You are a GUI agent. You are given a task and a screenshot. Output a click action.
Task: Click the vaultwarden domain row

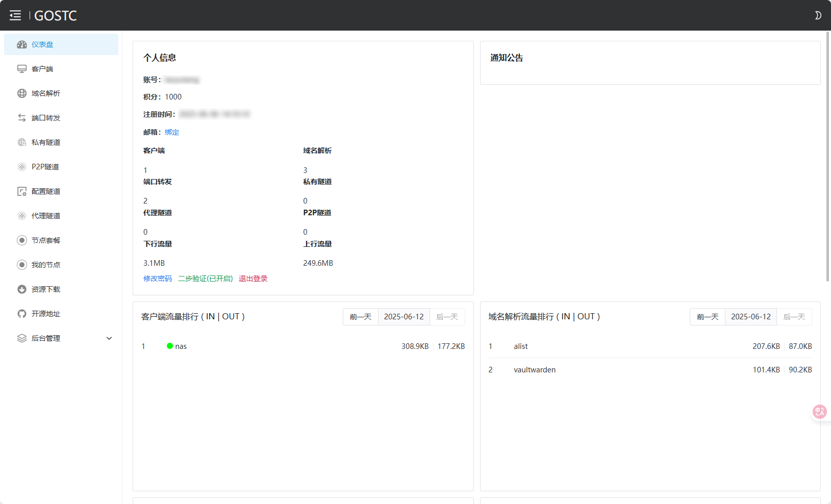point(650,370)
